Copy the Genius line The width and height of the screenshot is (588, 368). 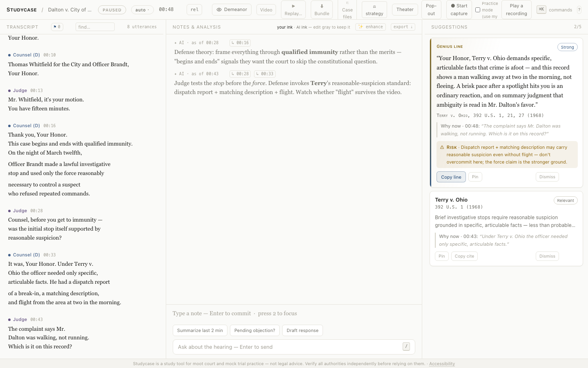tap(451, 177)
